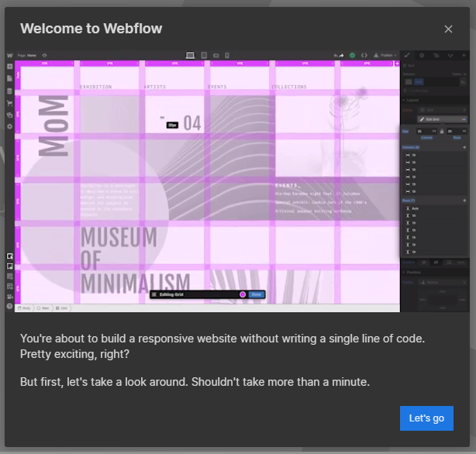Click the 'But first, let's take a look around' sentence
The image size is (476, 454).
point(104,382)
